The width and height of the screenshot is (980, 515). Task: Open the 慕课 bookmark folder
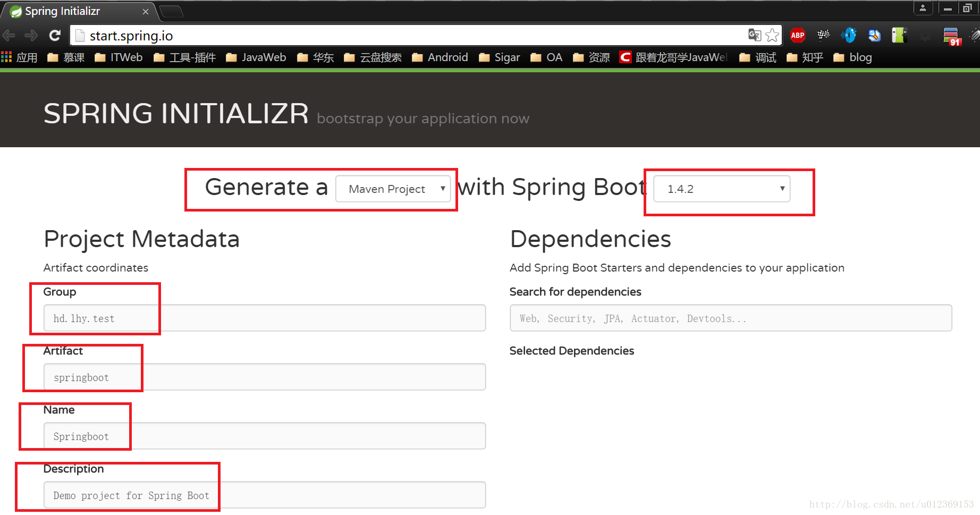66,57
